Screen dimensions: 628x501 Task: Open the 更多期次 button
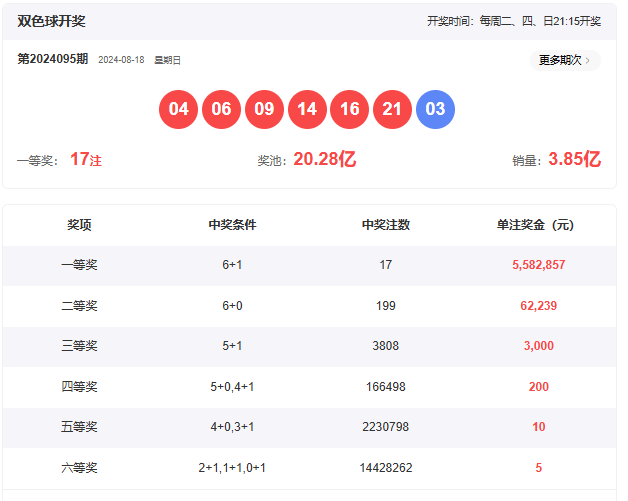tap(560, 60)
